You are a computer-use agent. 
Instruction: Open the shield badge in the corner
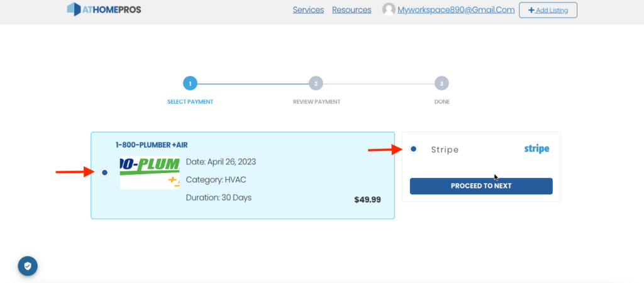28,265
